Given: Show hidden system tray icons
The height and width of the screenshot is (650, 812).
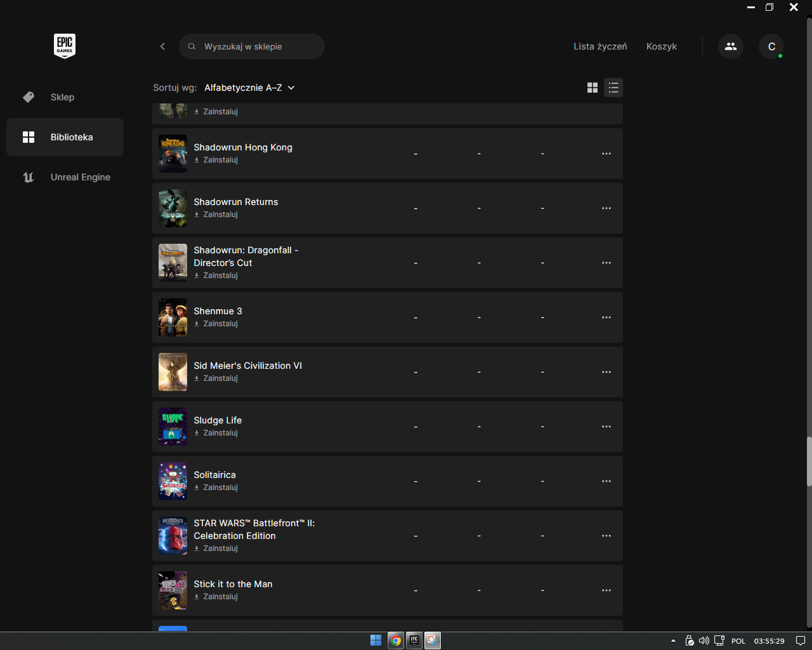Looking at the screenshot, I should (x=673, y=641).
